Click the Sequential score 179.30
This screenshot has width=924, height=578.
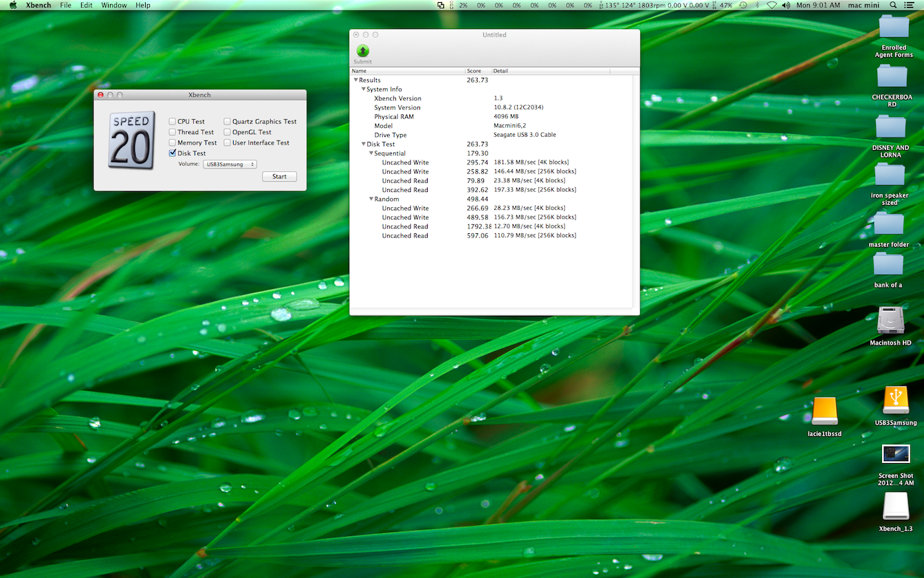477,153
